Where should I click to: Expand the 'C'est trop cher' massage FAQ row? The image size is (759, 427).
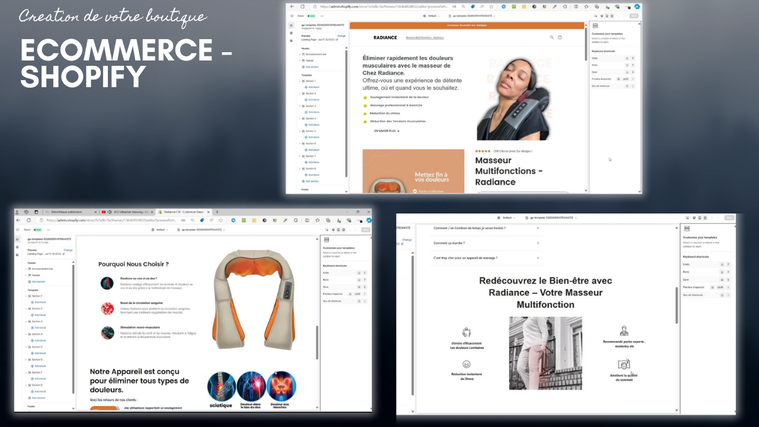pos(486,258)
